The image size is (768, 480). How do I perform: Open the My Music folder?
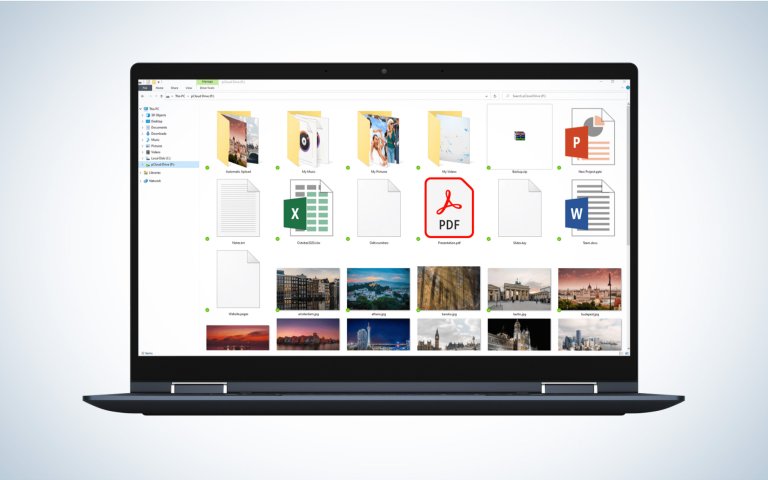(x=309, y=137)
